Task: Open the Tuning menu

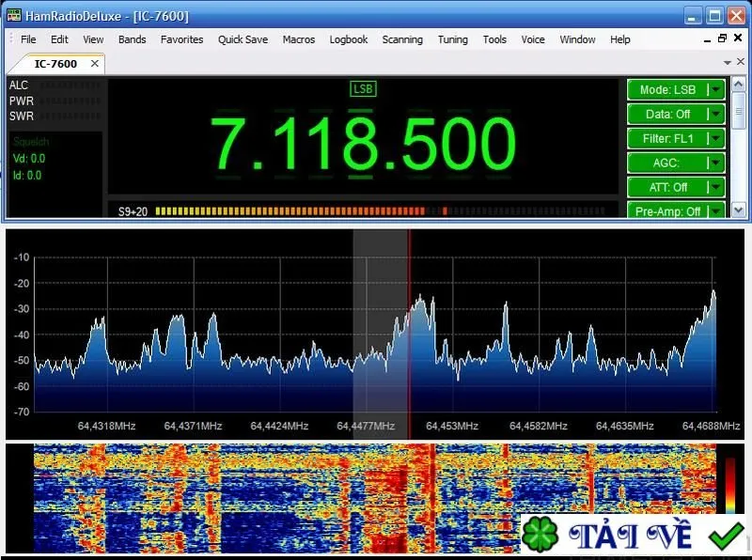Action: (453, 39)
